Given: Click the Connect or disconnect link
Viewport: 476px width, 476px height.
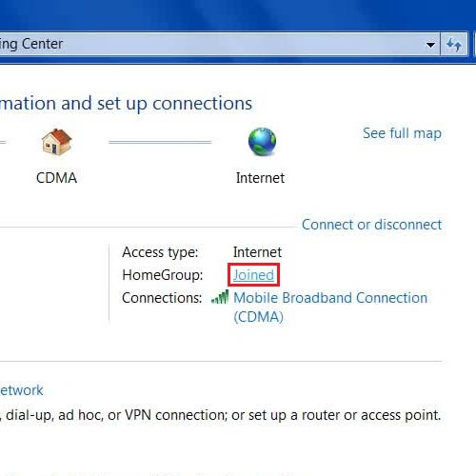Looking at the screenshot, I should click(x=371, y=225).
